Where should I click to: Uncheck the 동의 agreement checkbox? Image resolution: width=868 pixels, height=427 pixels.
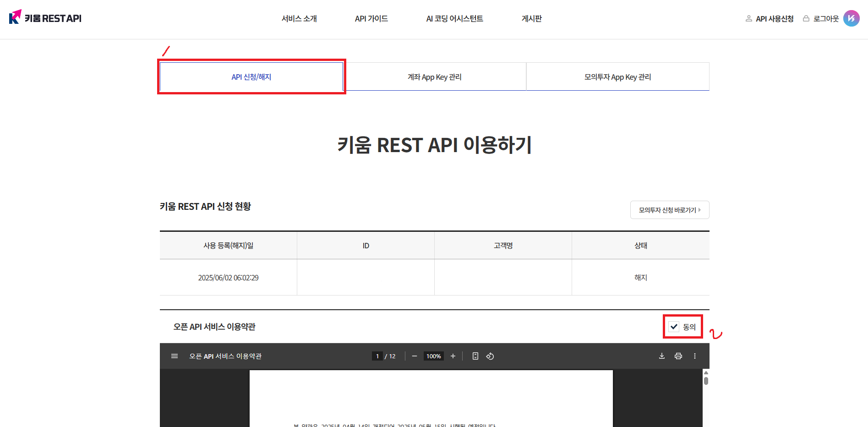pos(674,327)
